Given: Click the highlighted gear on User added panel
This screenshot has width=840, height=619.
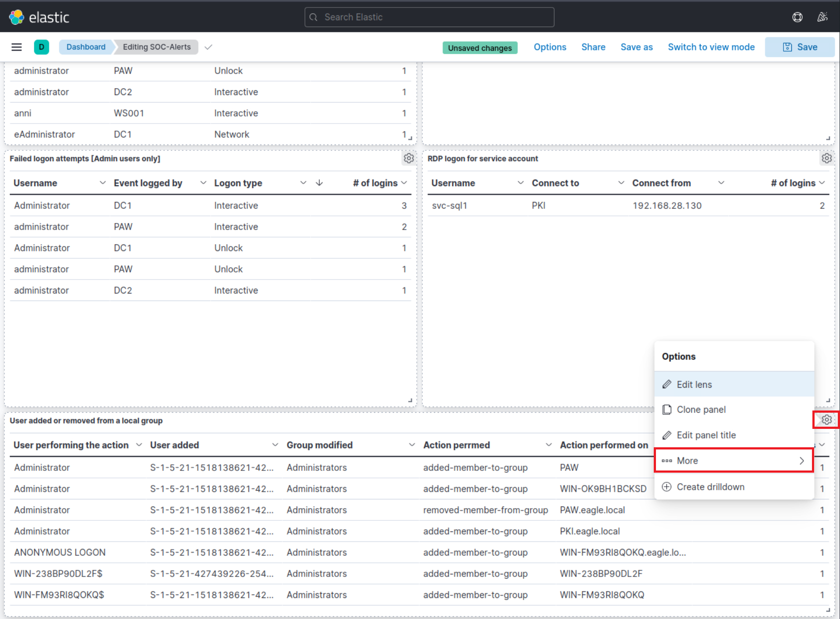Looking at the screenshot, I should pyautogui.click(x=826, y=420).
